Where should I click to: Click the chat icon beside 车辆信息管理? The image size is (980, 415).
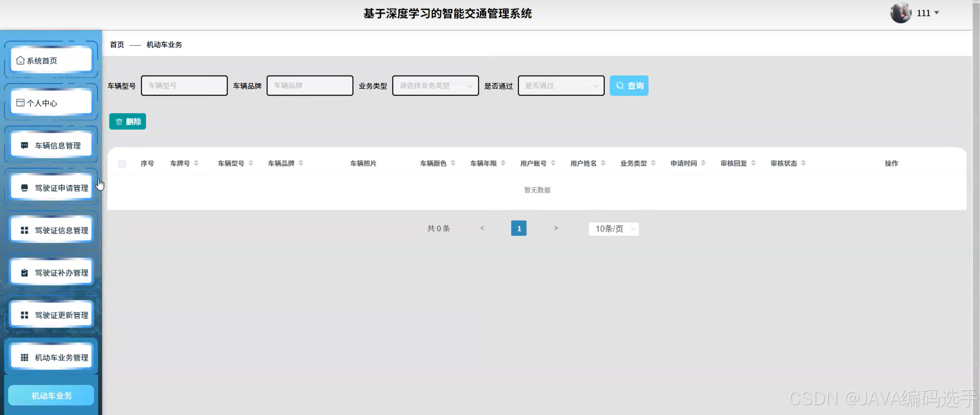24,145
